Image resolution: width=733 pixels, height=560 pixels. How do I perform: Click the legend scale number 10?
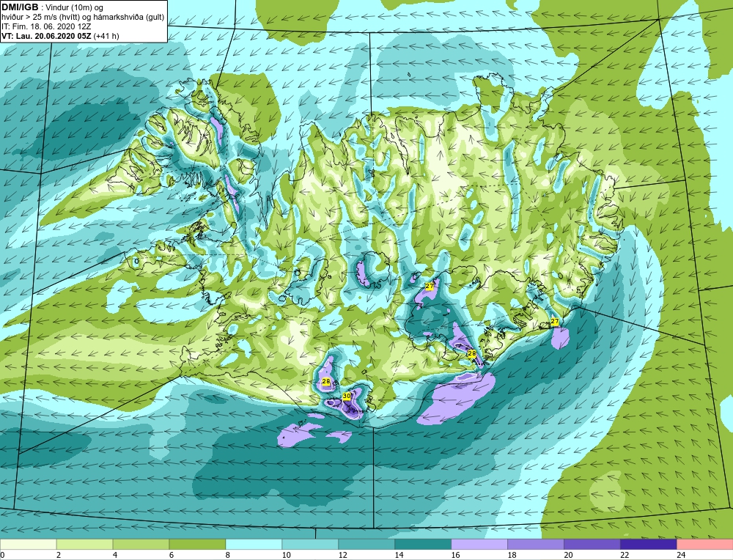pyautogui.click(x=286, y=555)
